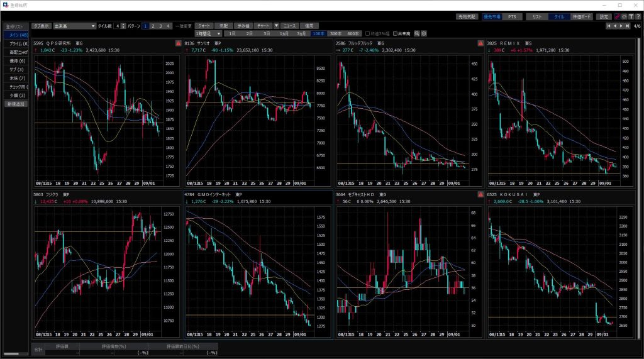Screen dimensions: 644x359
Task: Click the 設定 settings button
Action: 604,17
